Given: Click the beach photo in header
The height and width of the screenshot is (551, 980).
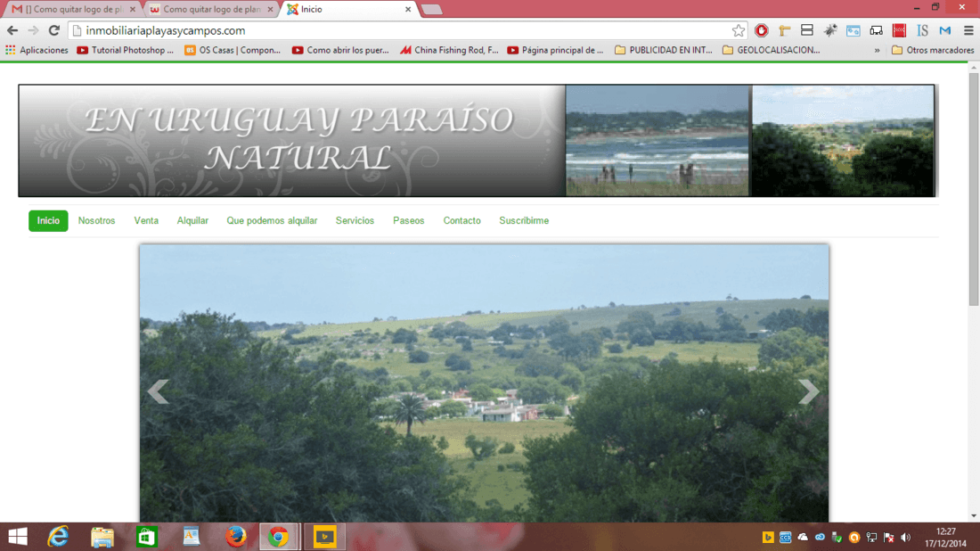Looking at the screenshot, I should pos(657,141).
